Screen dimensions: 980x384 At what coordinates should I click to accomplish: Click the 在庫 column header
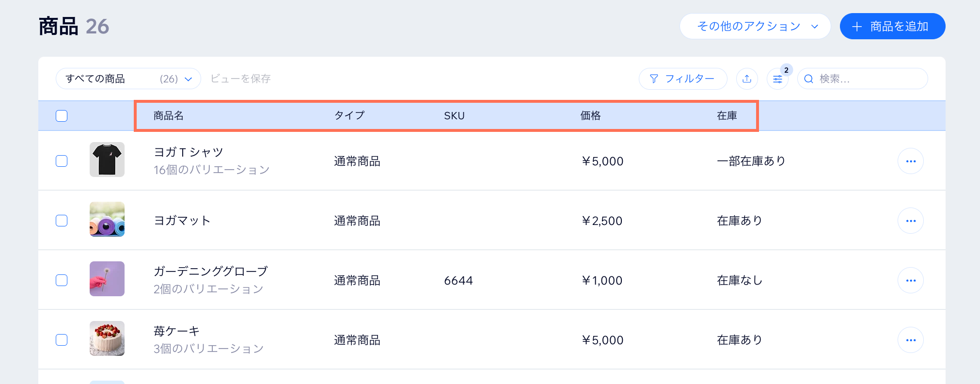(727, 115)
